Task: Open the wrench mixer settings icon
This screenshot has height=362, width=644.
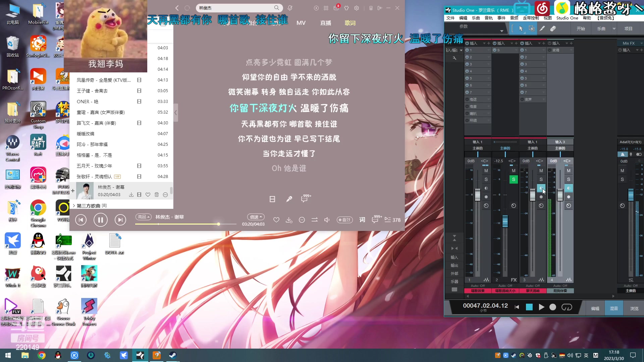Action: [x=454, y=58]
